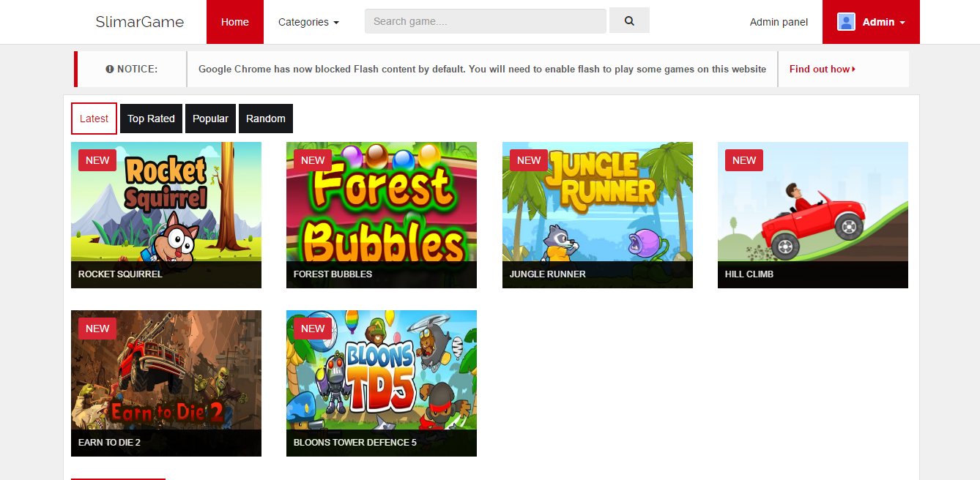980x480 pixels.
Task: Go to the Home menu item
Action: [235, 22]
